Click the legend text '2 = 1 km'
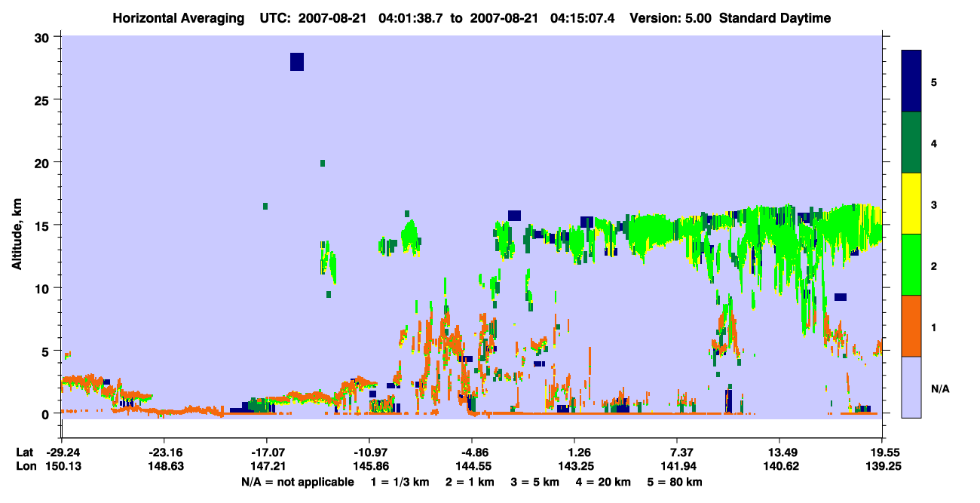Image resolution: width=980 pixels, height=503 pixels. point(469,482)
